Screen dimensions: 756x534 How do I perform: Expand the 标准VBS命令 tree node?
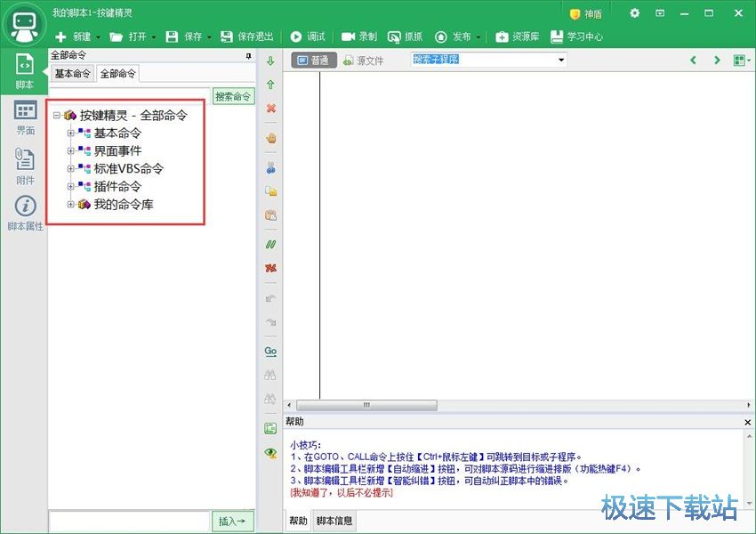click(70, 169)
